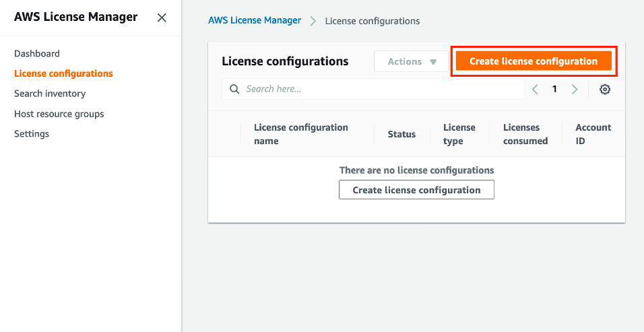This screenshot has width=644, height=332.
Task: Open table preferences gear icon
Action: (605, 89)
